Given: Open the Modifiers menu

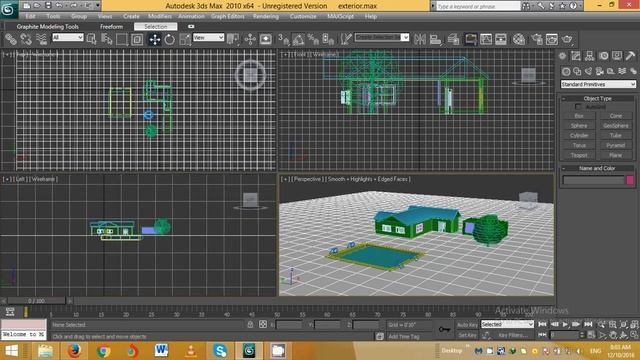Looking at the screenshot, I should (160, 16).
